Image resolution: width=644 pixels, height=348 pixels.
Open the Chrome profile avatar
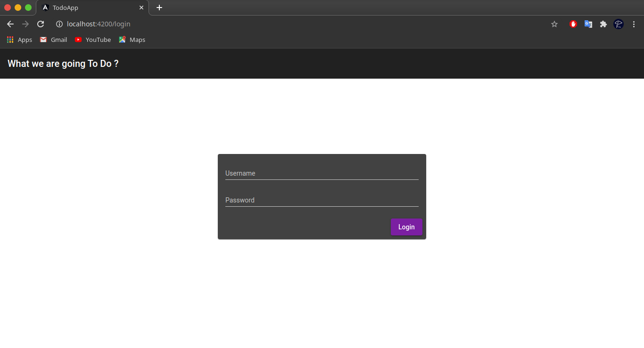click(x=619, y=24)
